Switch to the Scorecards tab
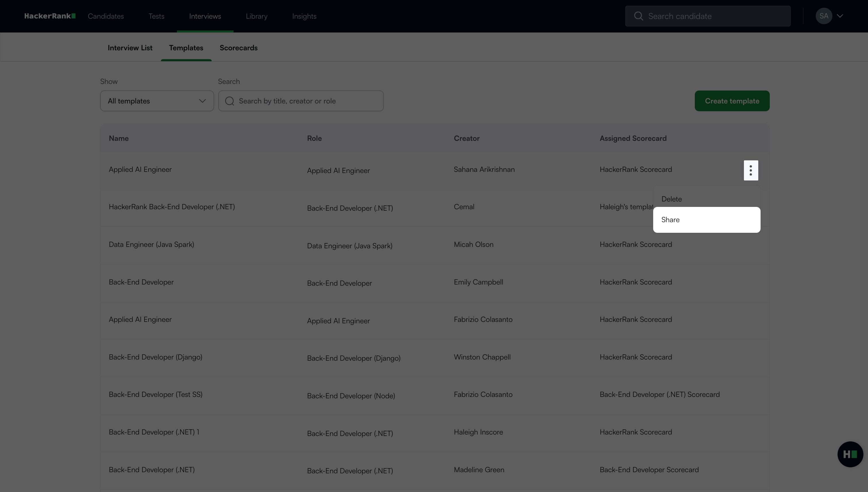Screen dimensions: 868x492 tap(238, 48)
